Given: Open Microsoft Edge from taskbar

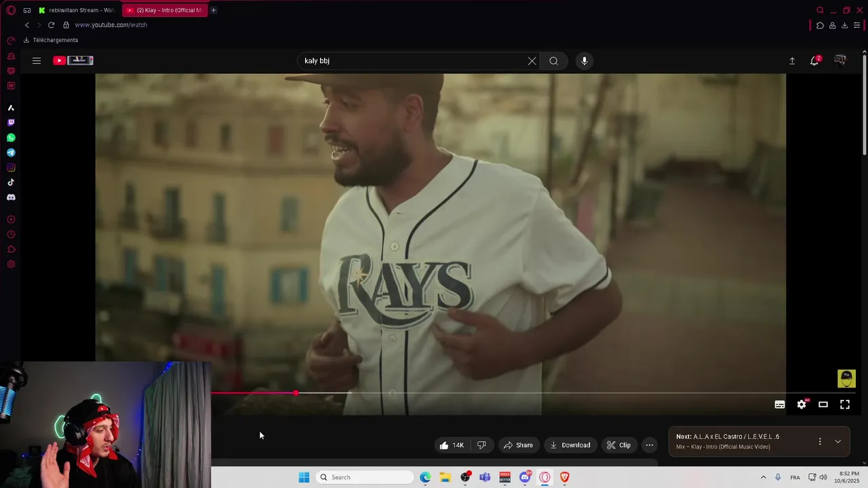Looking at the screenshot, I should [425, 477].
